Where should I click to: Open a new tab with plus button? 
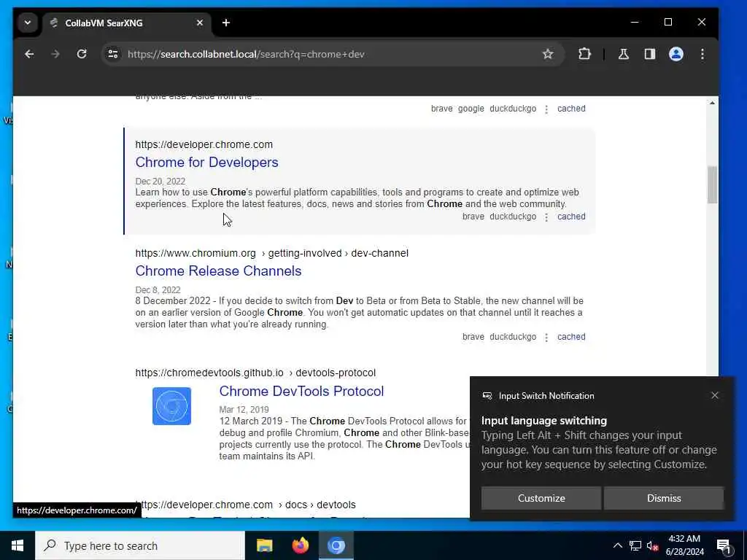226,23
